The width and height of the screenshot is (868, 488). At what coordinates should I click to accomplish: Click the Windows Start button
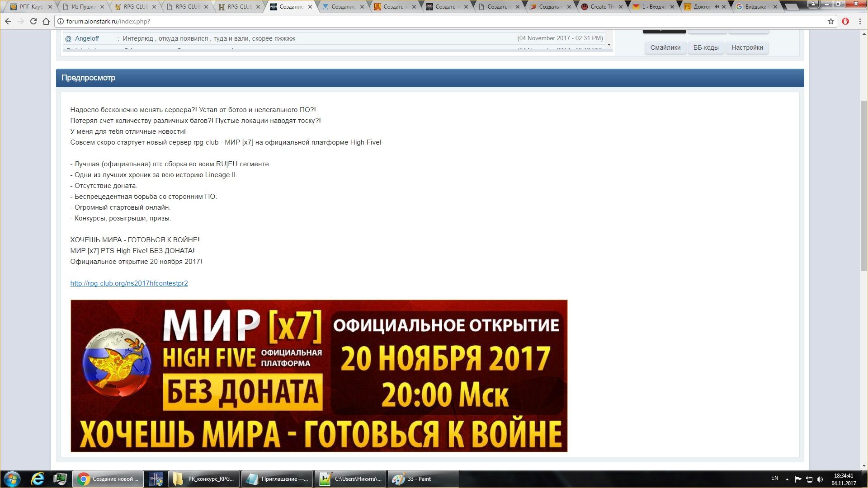tap(12, 479)
